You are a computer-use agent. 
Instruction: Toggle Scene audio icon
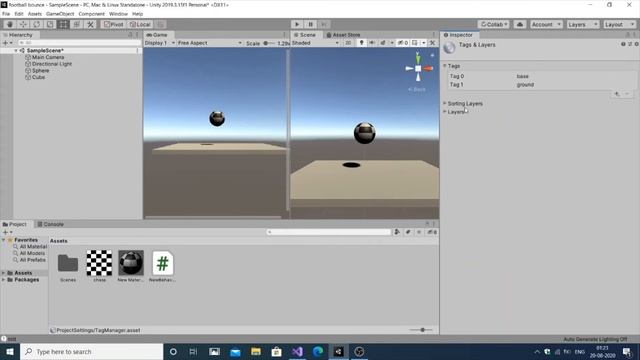coord(372,43)
